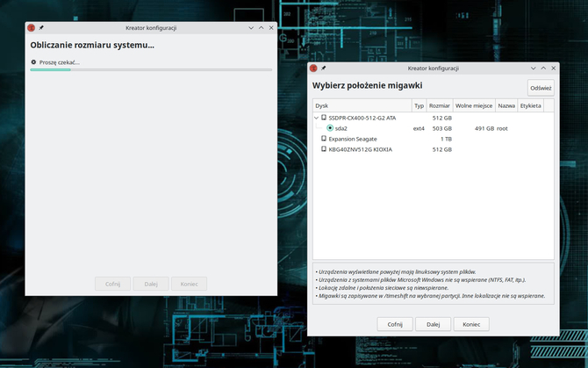Sort by the Wolne miejsce column header
Image resolution: width=588 pixels, height=368 pixels.
click(474, 105)
